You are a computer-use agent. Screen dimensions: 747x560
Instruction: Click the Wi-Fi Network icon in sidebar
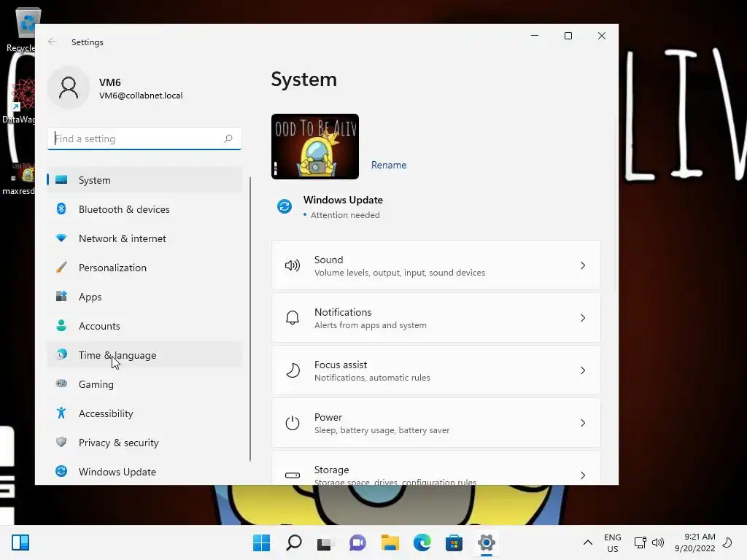tap(61, 238)
